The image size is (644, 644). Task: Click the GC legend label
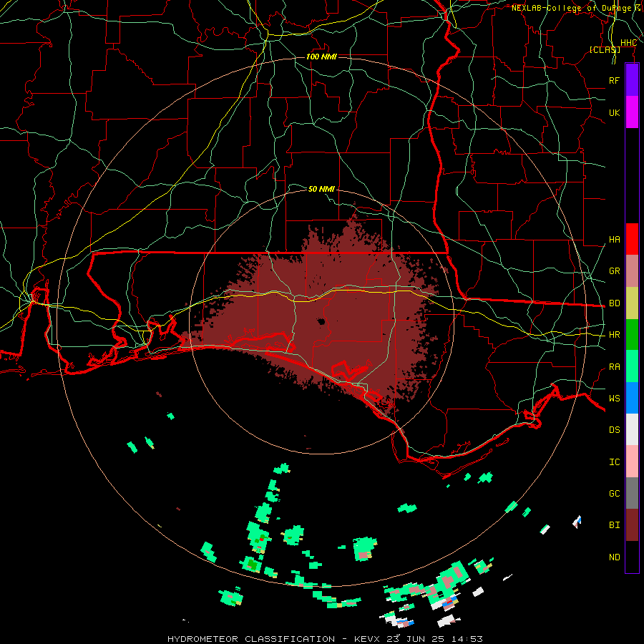coord(615,494)
